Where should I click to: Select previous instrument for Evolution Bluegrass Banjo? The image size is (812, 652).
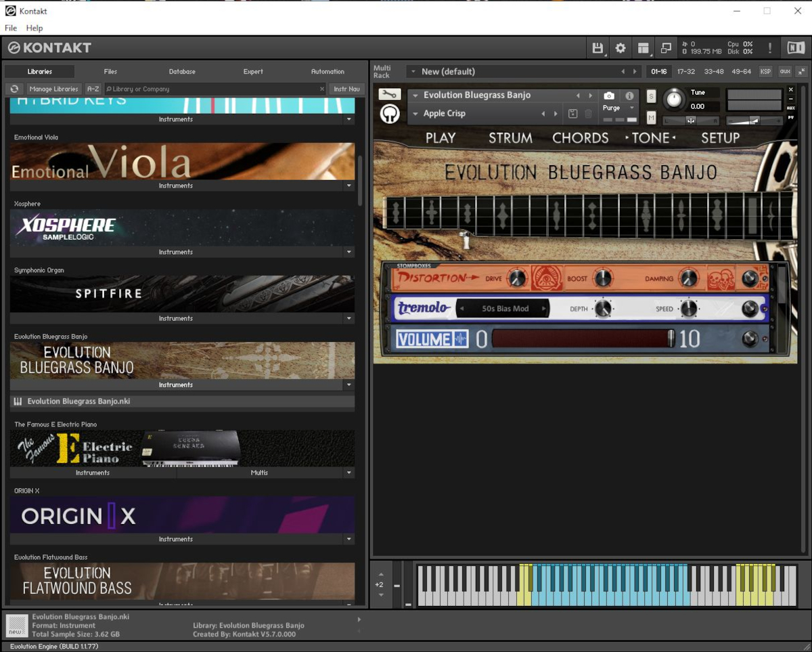click(x=578, y=95)
